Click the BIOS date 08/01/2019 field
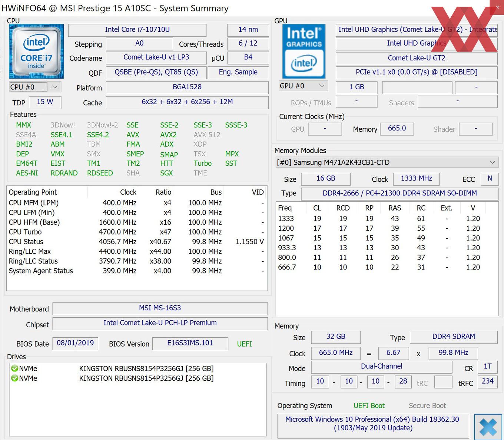The image size is (504, 440). coord(75,343)
